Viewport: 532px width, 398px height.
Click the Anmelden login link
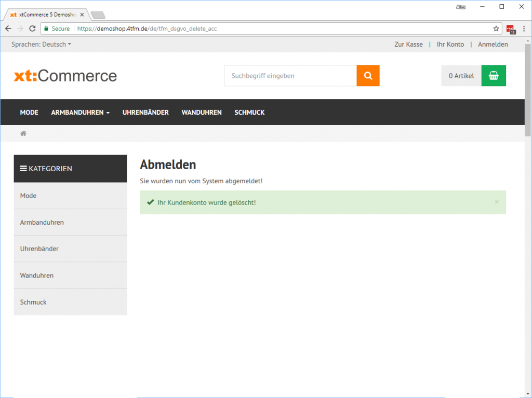(493, 45)
